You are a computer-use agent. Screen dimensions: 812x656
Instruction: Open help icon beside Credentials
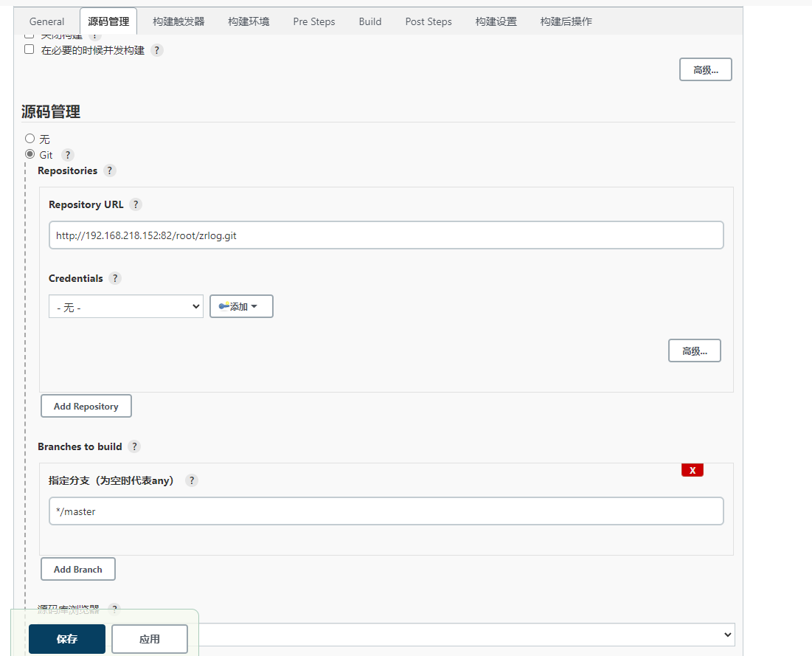(x=116, y=278)
